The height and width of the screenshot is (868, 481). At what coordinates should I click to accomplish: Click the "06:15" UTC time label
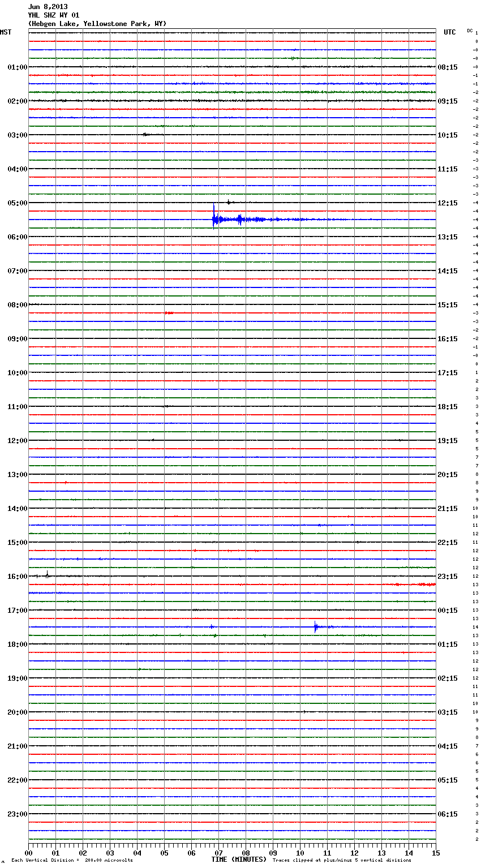(x=448, y=814)
